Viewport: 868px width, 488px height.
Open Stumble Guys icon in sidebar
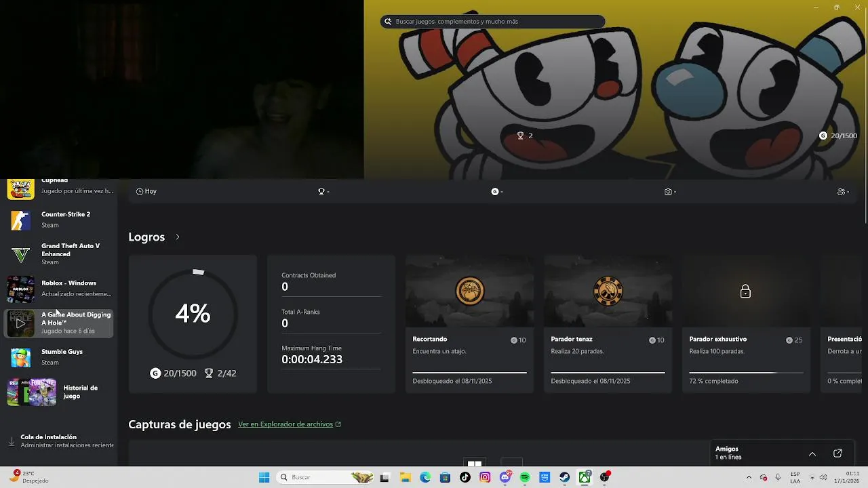coord(20,357)
